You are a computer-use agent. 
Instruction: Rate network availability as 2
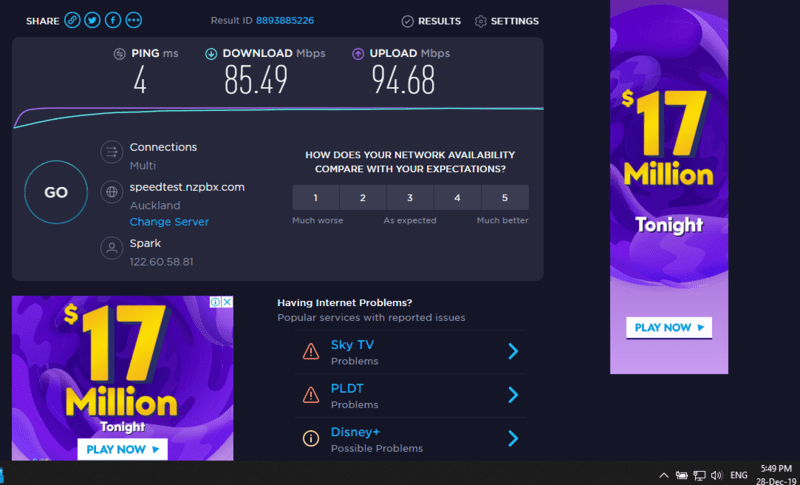tap(363, 197)
